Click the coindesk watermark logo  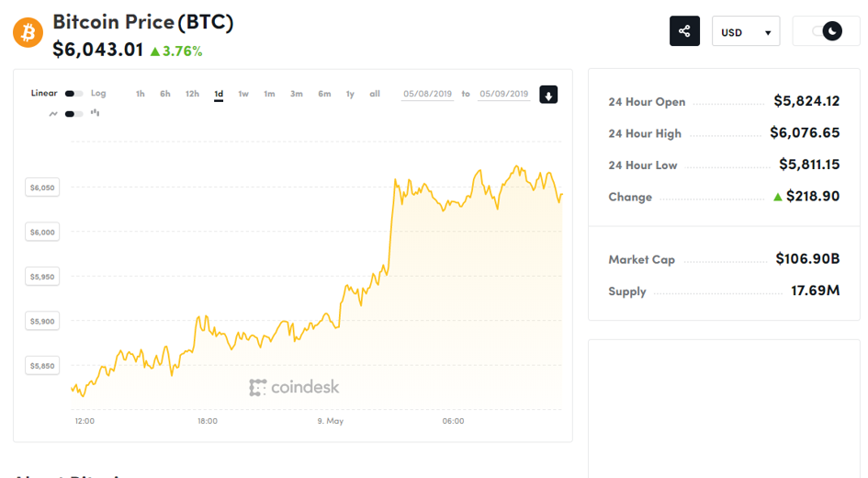tap(294, 387)
